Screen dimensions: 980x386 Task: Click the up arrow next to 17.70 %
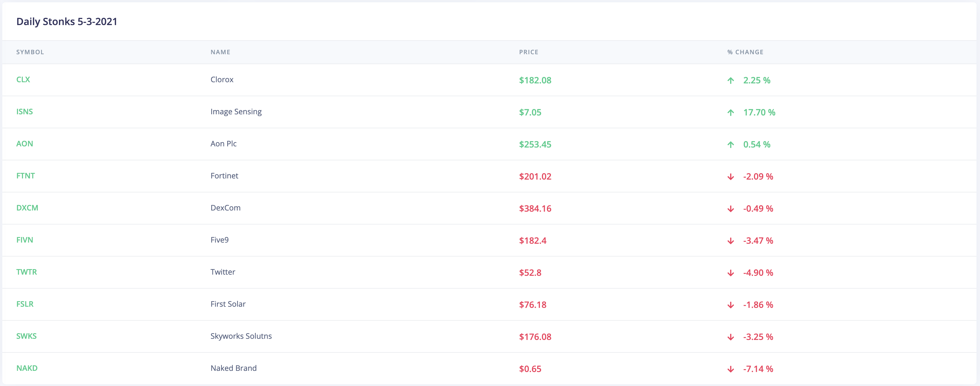point(730,113)
